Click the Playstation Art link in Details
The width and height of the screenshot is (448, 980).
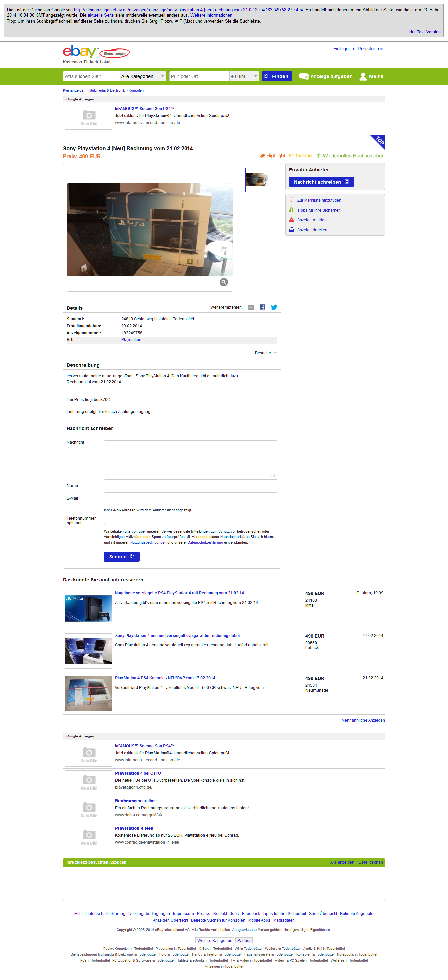pyautogui.click(x=131, y=340)
